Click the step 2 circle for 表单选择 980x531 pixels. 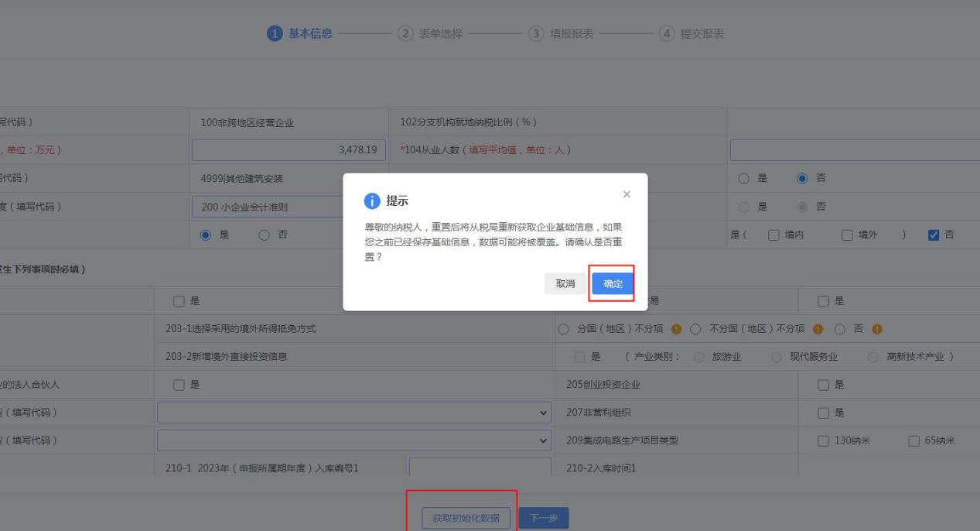pyautogui.click(x=405, y=33)
